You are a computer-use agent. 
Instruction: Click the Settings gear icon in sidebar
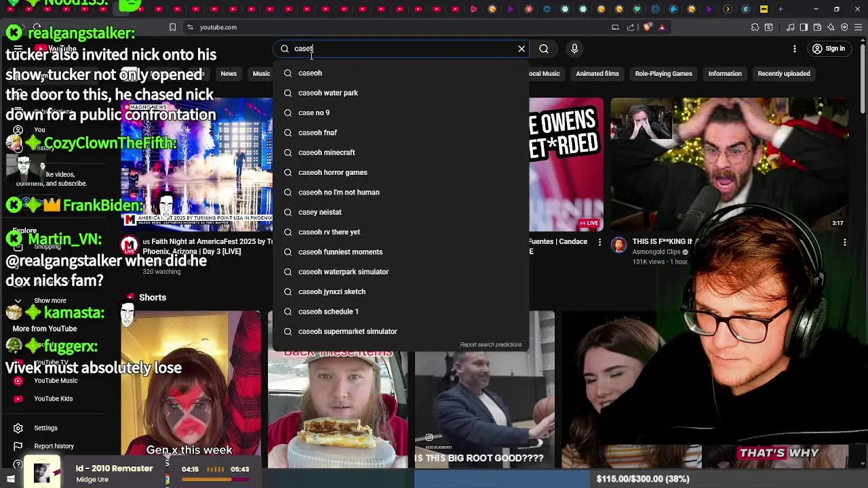18,428
